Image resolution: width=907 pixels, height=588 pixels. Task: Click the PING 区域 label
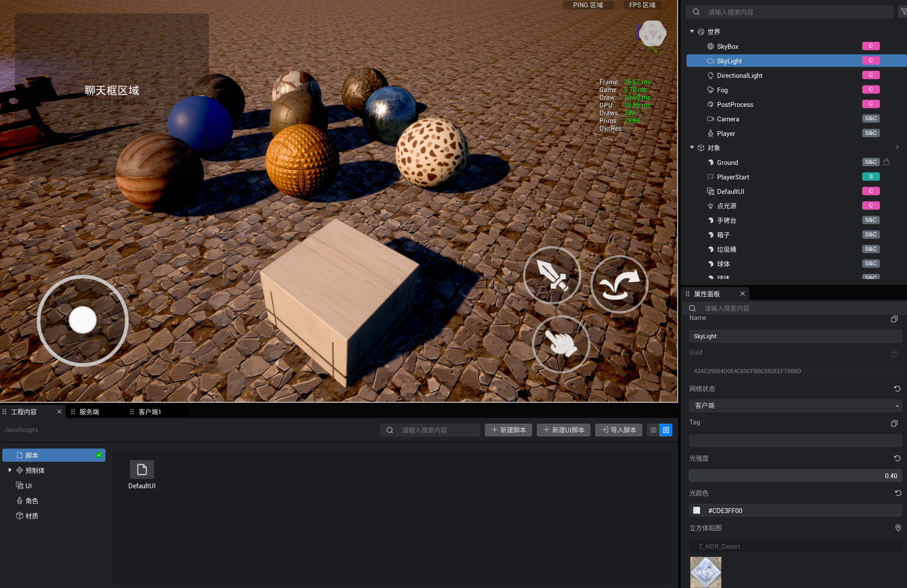(x=588, y=5)
